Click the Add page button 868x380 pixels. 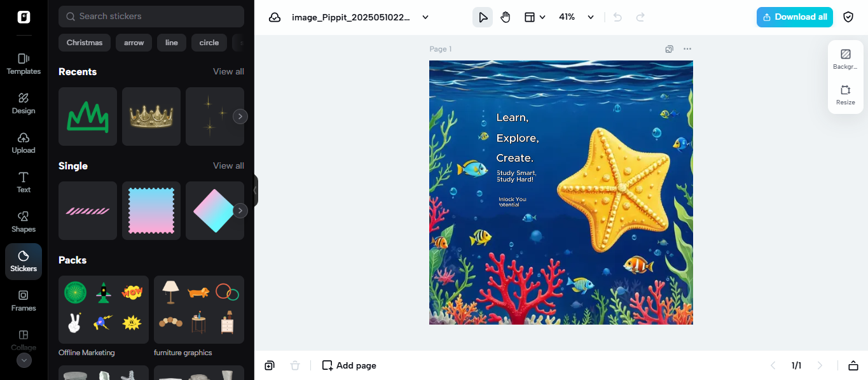348,365
